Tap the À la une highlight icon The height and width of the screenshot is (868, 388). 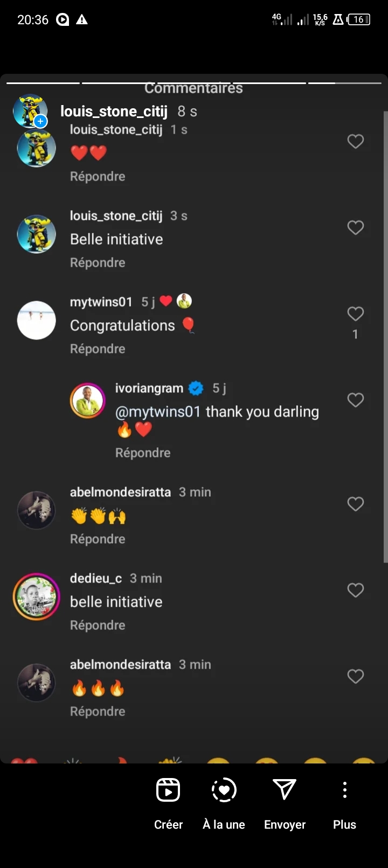coord(224,790)
